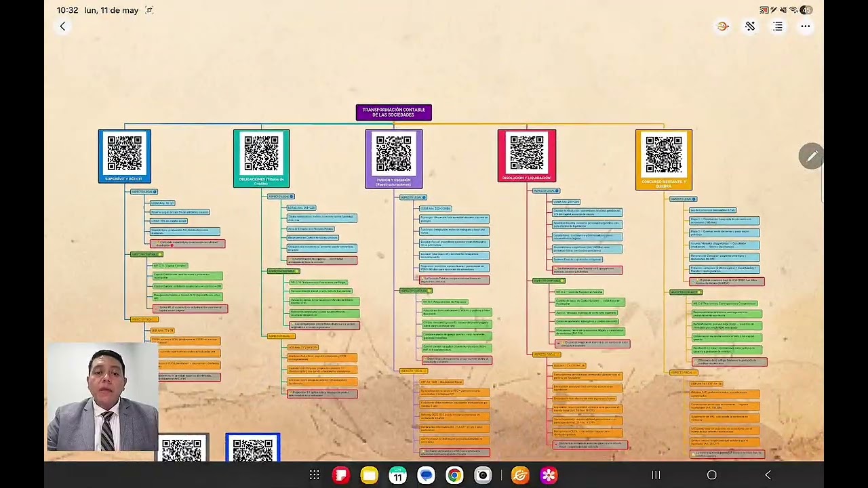
Task: Select 'ASPECTO FISCAL' under Superávit y Déficit
Action: 144,319
